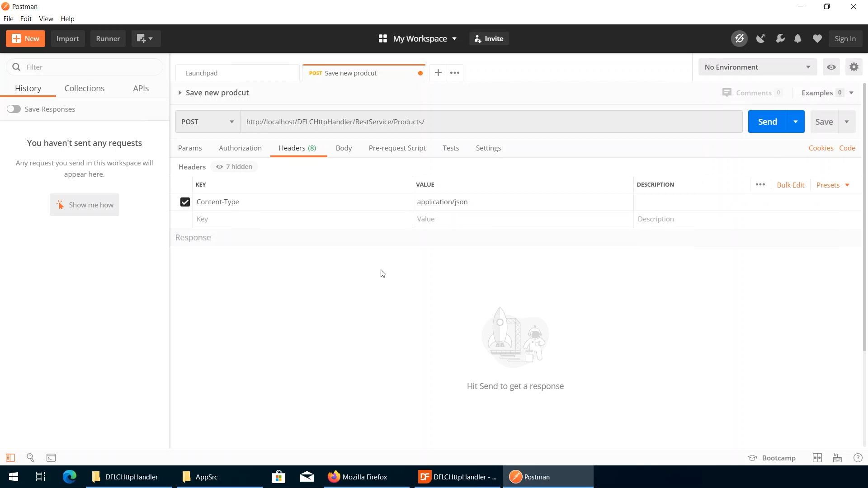Open the manage environments gear icon

[854, 67]
